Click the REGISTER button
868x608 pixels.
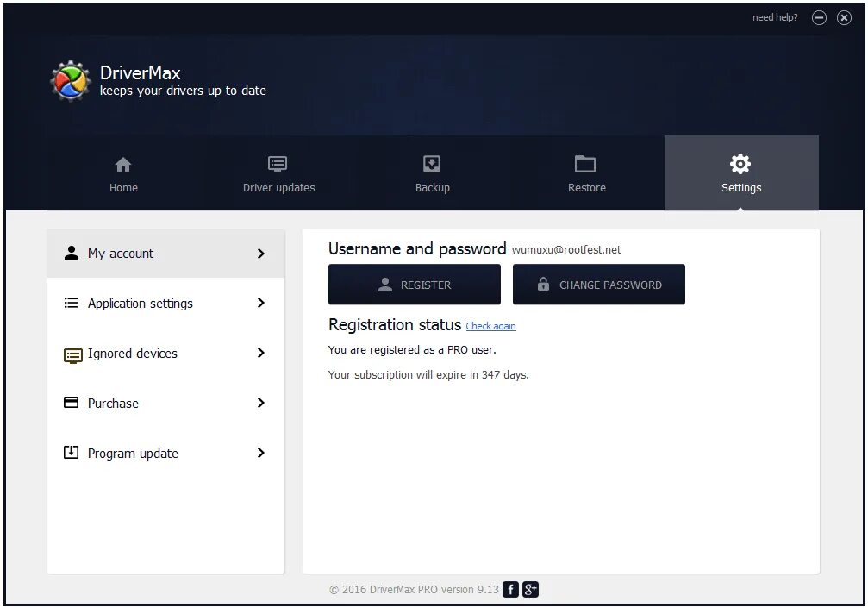pyautogui.click(x=415, y=285)
